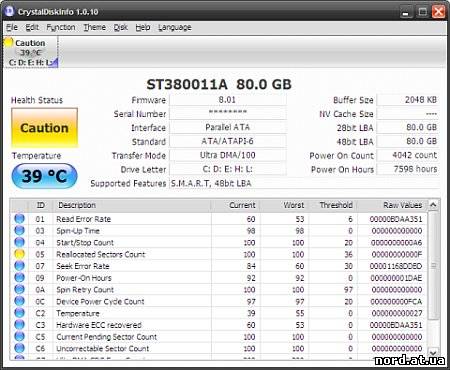Minimize the CrystalDiskInfo window
The width and height of the screenshot is (450, 370).
click(406, 12)
